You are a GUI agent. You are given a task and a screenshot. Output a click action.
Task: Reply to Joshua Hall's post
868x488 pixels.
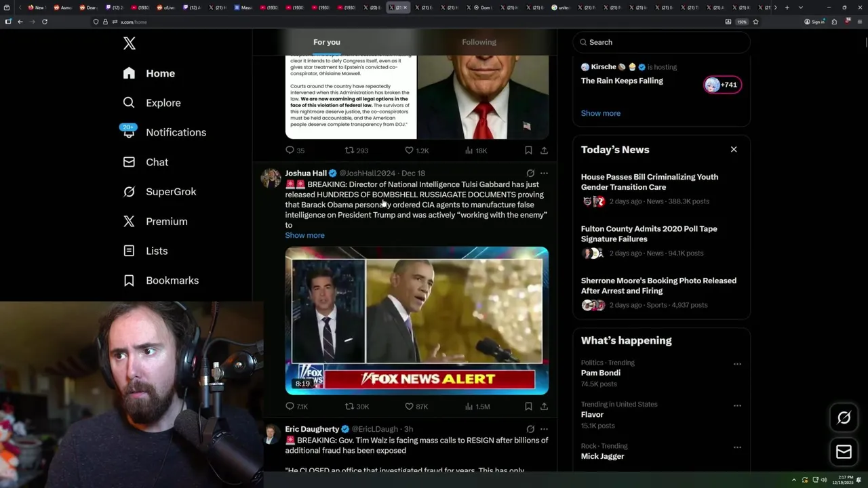coord(296,407)
